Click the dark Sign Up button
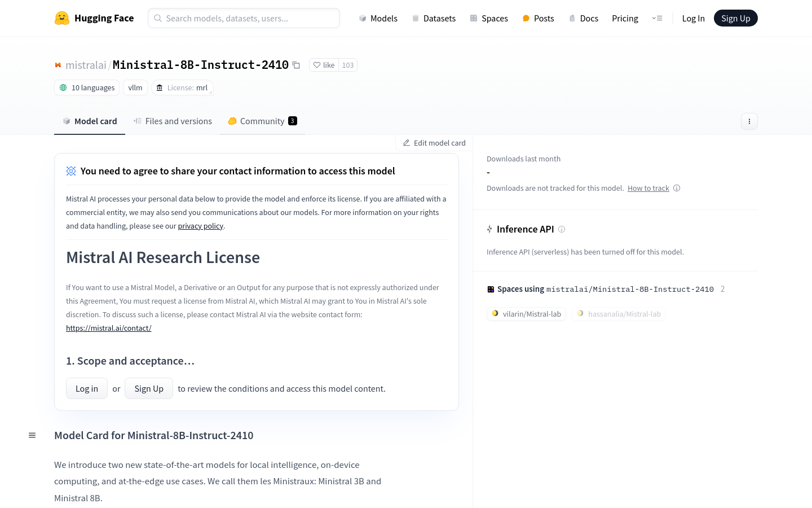Image resolution: width=812 pixels, height=508 pixels. coord(735,18)
